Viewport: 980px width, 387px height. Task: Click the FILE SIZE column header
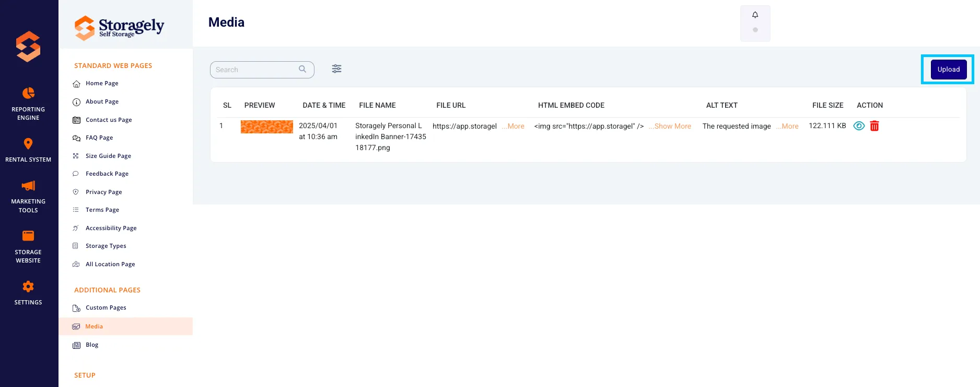[827, 105]
